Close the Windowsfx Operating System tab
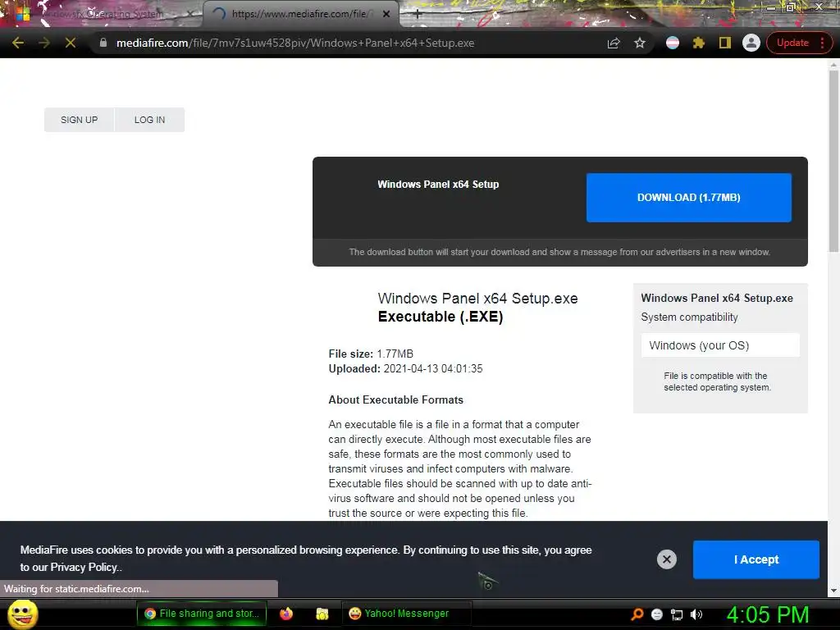Screen dimensions: 840x630 pos(190,14)
